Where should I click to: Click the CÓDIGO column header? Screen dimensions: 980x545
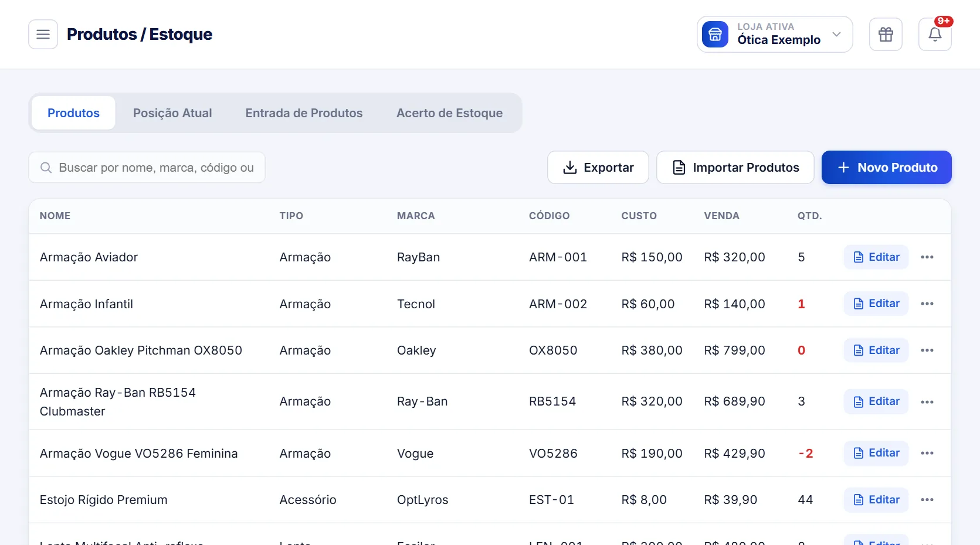click(x=550, y=216)
